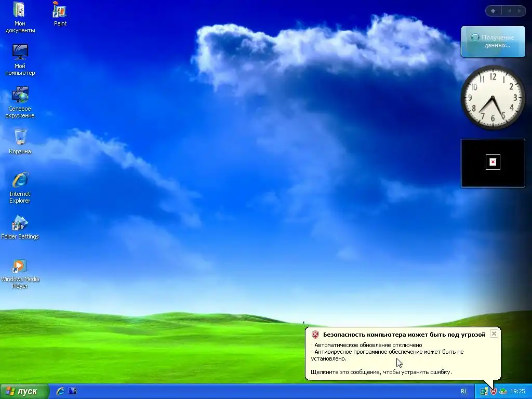
Task: Launch Internet Explorer from Quick Launch bar
Action: click(60, 391)
